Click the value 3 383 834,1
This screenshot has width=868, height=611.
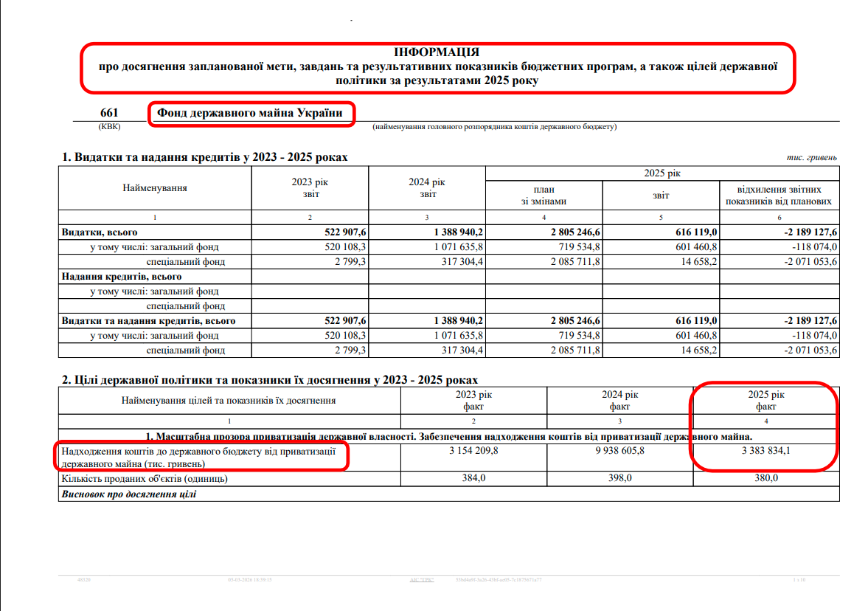click(x=766, y=451)
